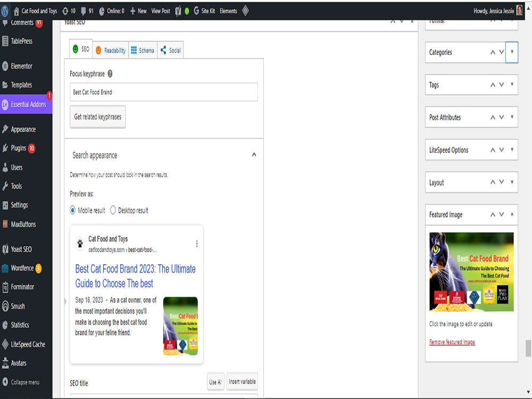The width and height of the screenshot is (532, 399).
Task: Switch to the Social tab
Action: [171, 51]
